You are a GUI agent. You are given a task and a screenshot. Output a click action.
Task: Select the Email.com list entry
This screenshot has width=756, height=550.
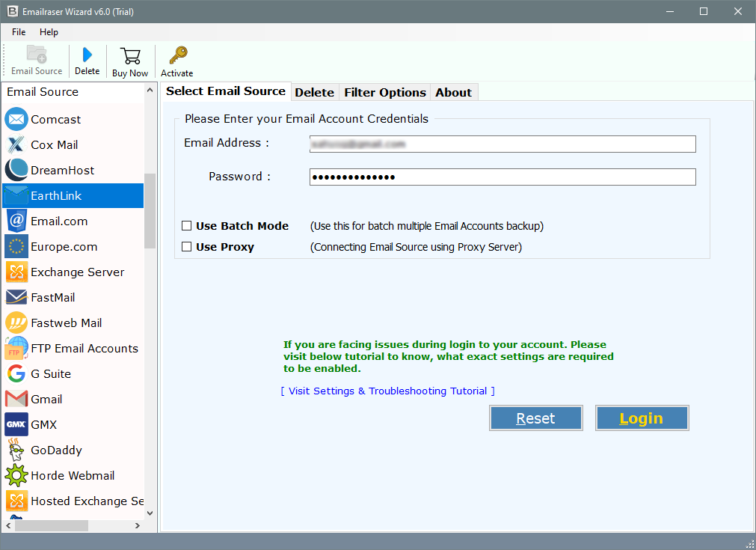click(73, 221)
